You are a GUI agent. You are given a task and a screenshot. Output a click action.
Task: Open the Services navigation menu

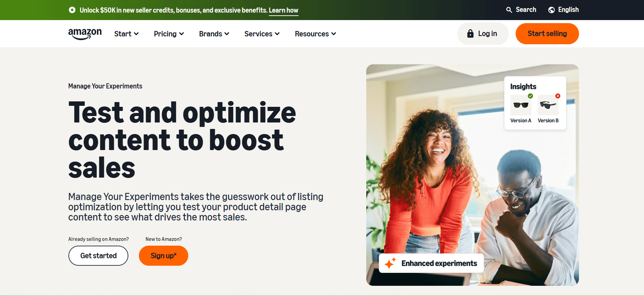tap(262, 34)
